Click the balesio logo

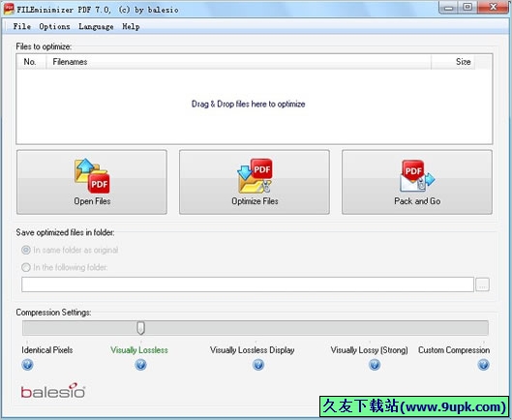click(53, 391)
